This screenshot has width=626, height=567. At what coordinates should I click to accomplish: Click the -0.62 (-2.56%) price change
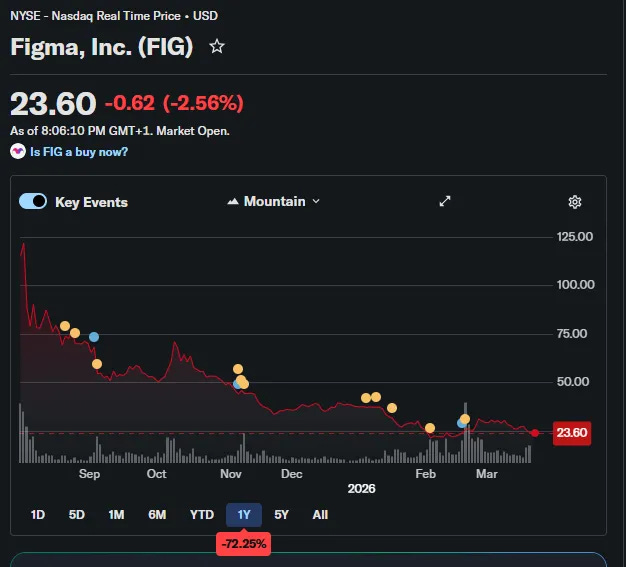click(x=174, y=103)
